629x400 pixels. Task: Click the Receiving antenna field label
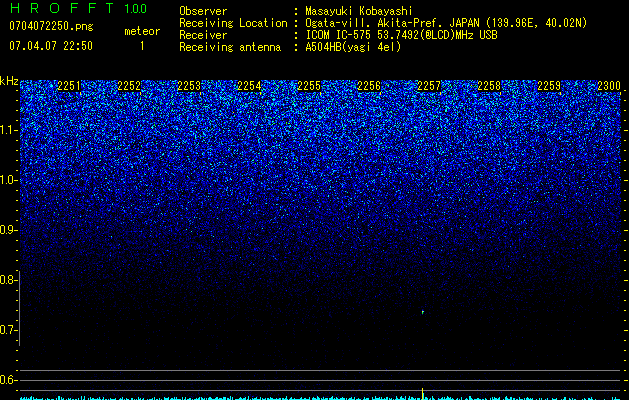230,47
